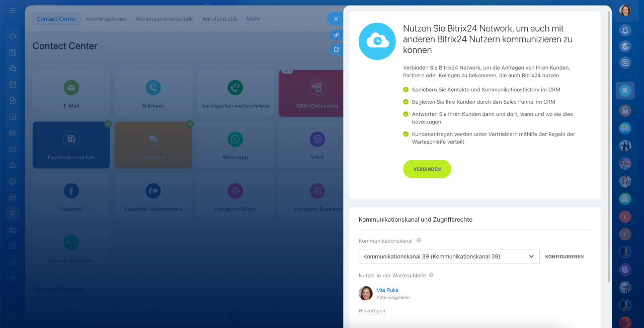Viewport: 644px width, 328px height.
Task: Open notifications bell icon
Action: [x=625, y=30]
